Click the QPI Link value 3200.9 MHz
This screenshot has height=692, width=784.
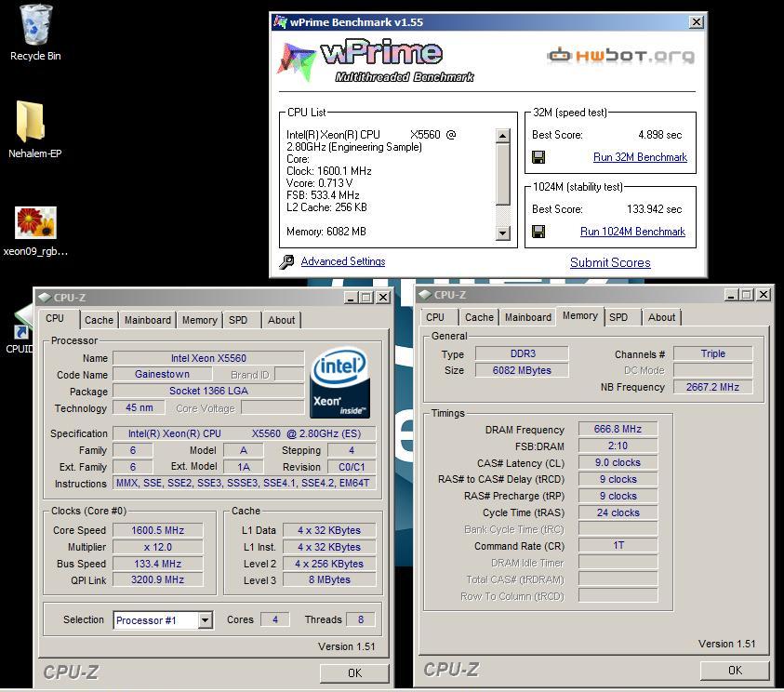tap(157, 580)
